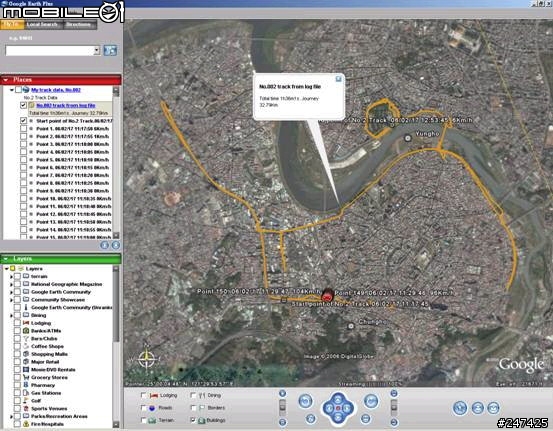Click the red start point placemark on map

328,296
